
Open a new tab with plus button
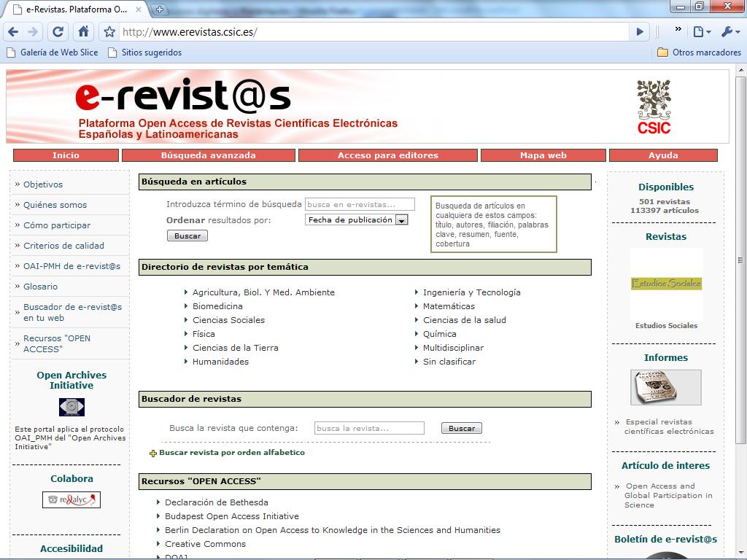pyautogui.click(x=159, y=9)
